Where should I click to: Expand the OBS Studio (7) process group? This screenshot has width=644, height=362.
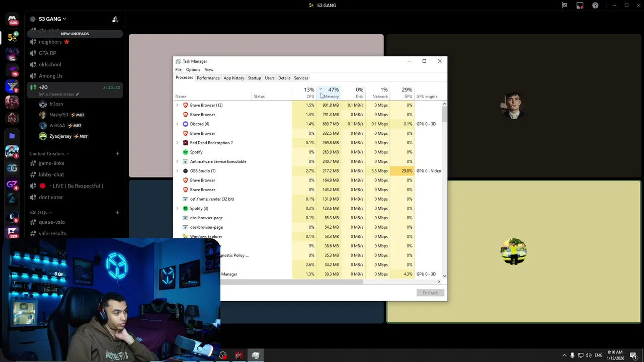click(177, 171)
